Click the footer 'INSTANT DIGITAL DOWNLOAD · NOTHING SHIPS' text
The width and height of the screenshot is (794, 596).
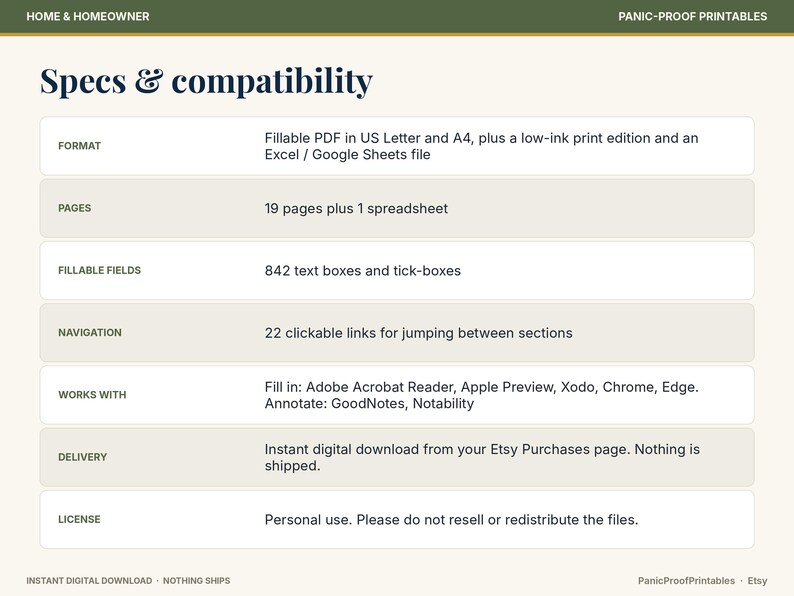(x=128, y=581)
